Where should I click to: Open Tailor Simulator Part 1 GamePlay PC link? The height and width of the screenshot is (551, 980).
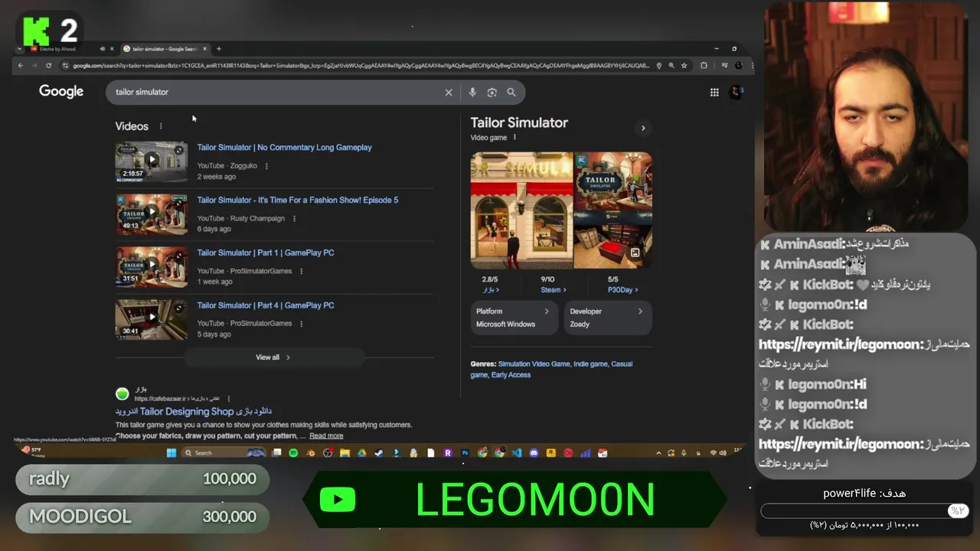pyautogui.click(x=266, y=253)
